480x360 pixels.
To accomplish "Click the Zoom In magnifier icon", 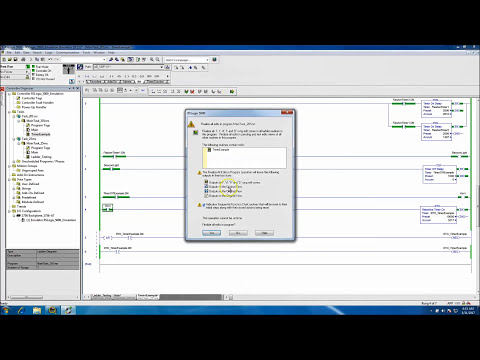I will point(152,59).
